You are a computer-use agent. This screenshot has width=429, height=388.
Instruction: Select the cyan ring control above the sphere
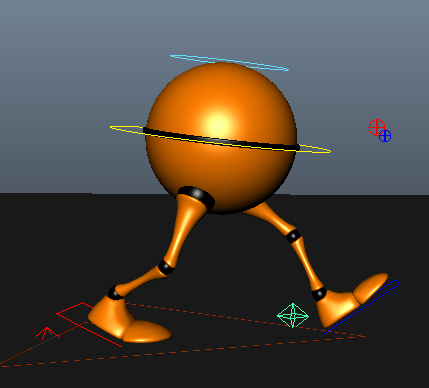(x=229, y=62)
